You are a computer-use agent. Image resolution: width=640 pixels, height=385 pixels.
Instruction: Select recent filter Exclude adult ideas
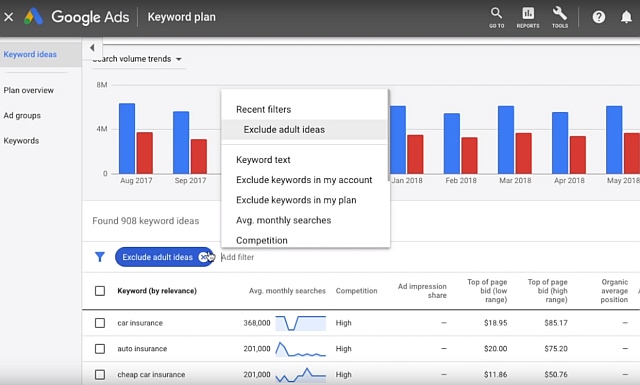click(x=304, y=129)
